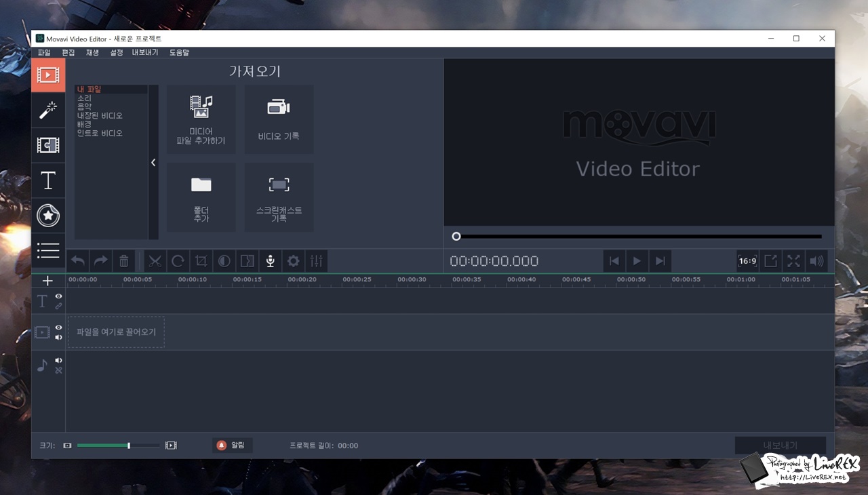Mute the audio track speaker icon

pyautogui.click(x=59, y=361)
